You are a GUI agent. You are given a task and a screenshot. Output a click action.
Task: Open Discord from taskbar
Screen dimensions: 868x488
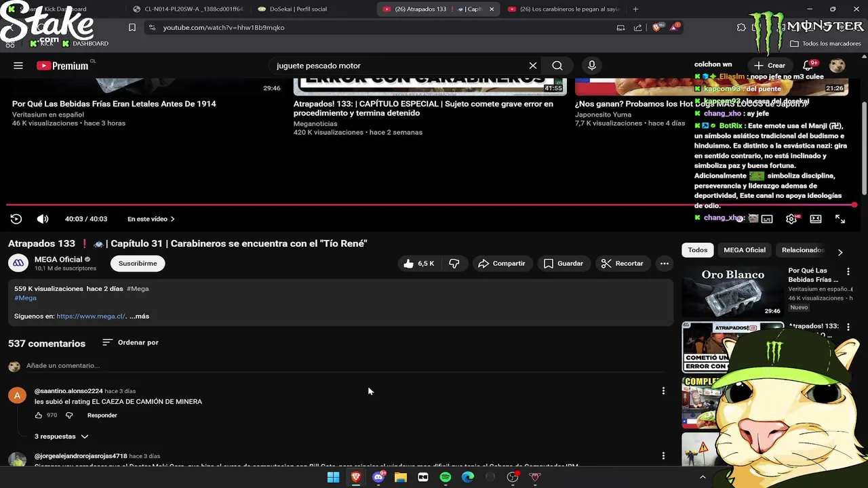click(x=378, y=477)
